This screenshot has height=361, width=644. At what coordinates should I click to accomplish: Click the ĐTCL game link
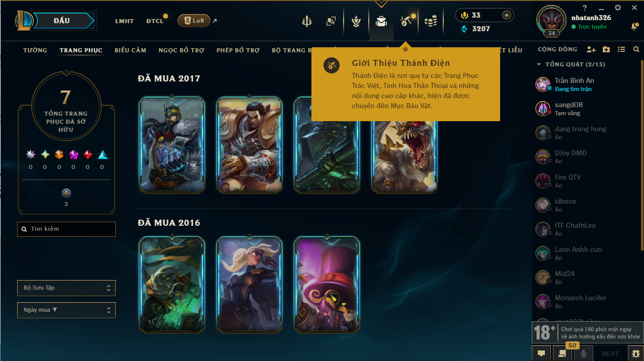(155, 21)
